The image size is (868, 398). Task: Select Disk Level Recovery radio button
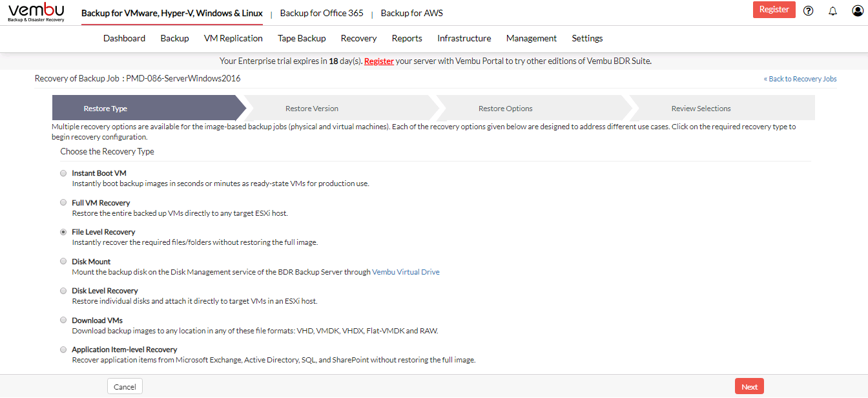pyautogui.click(x=63, y=291)
